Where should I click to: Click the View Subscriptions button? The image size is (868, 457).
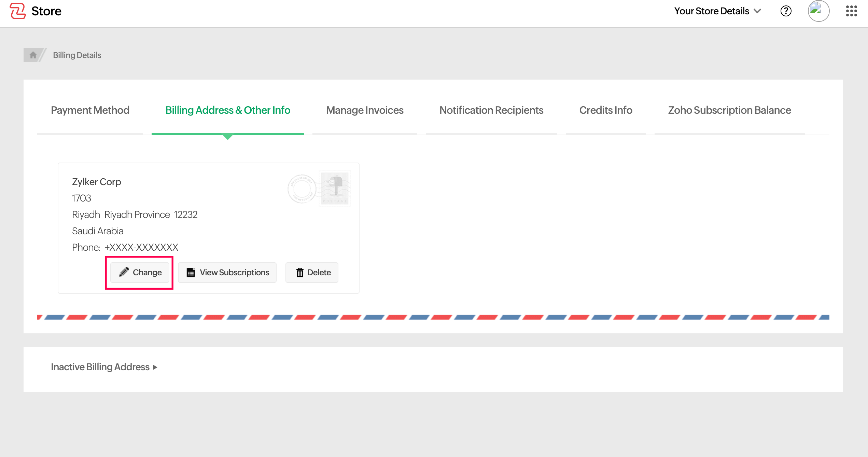click(x=228, y=272)
